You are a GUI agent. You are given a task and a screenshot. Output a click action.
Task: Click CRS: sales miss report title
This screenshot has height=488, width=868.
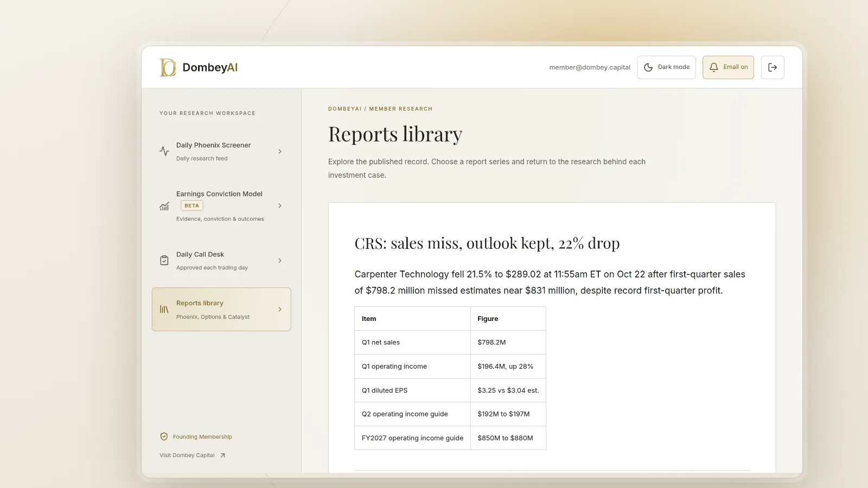coord(487,243)
